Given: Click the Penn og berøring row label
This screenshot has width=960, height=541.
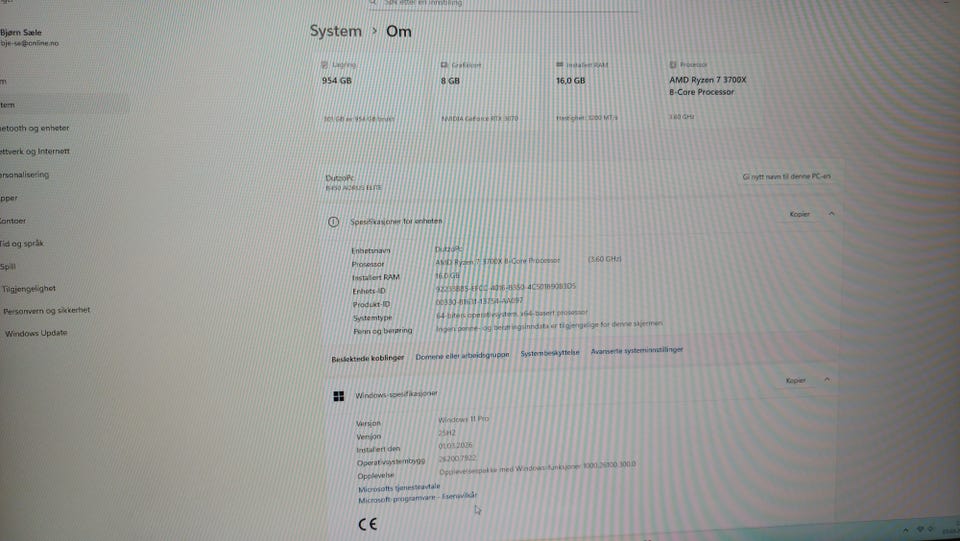Looking at the screenshot, I should [383, 331].
